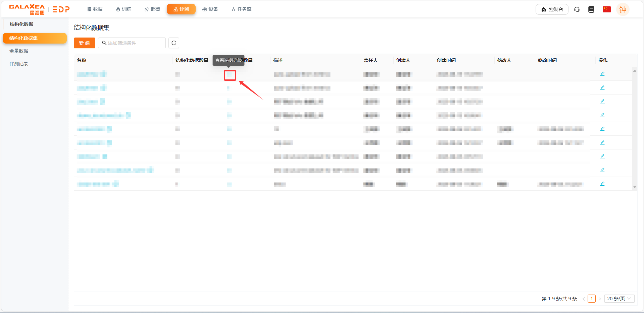Click the 新建 button
644x313 pixels.
click(85, 43)
